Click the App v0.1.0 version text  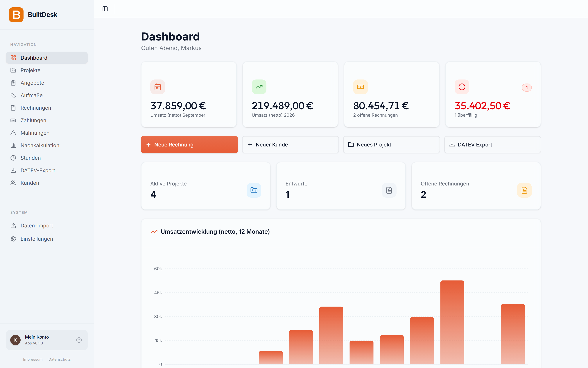[x=34, y=343]
